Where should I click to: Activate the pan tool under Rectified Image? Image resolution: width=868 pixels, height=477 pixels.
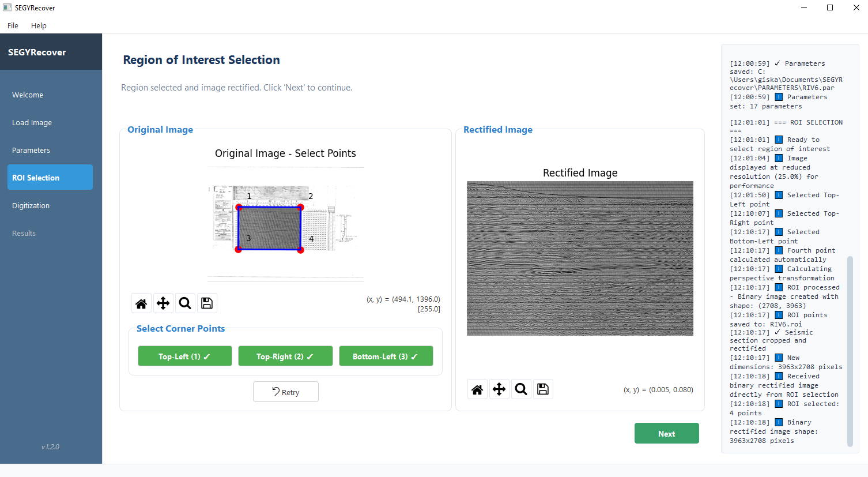499,389
